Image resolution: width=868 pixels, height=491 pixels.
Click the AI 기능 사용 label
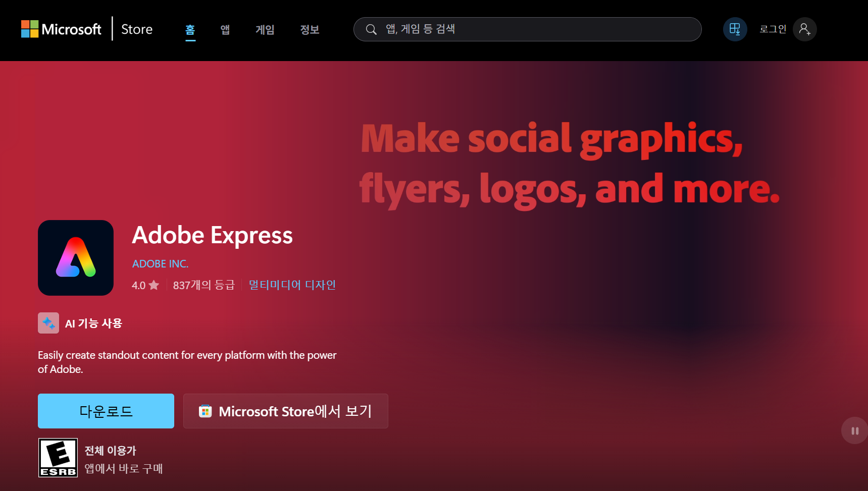tap(94, 323)
